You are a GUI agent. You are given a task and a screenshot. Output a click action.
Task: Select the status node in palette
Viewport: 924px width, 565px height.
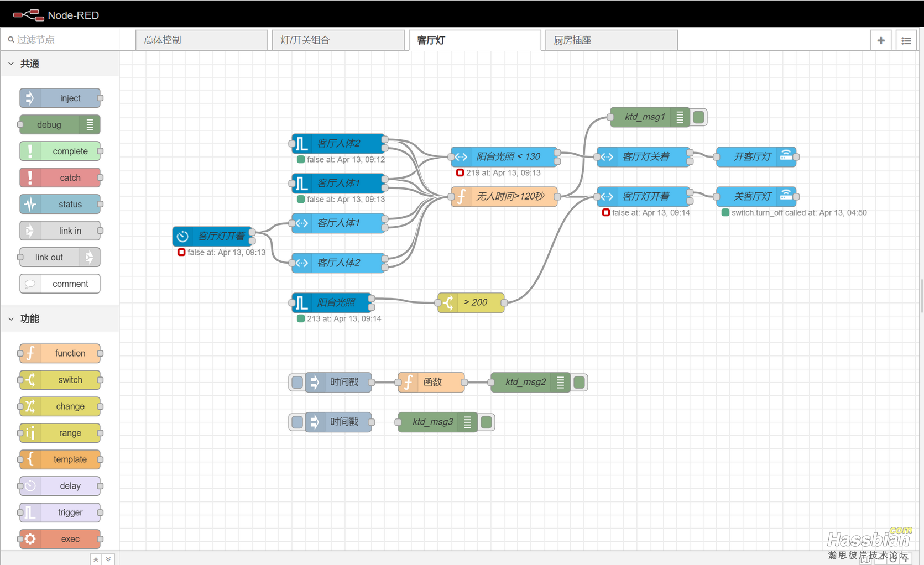[60, 204]
